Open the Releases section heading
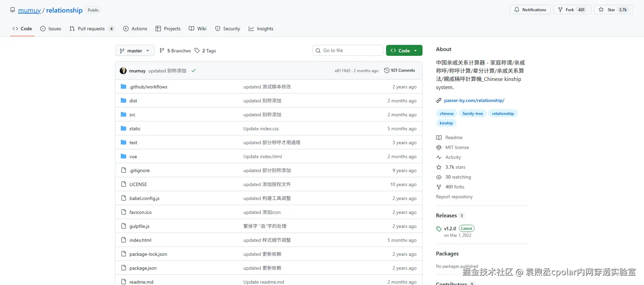This screenshot has height=285, width=644. (x=446, y=216)
